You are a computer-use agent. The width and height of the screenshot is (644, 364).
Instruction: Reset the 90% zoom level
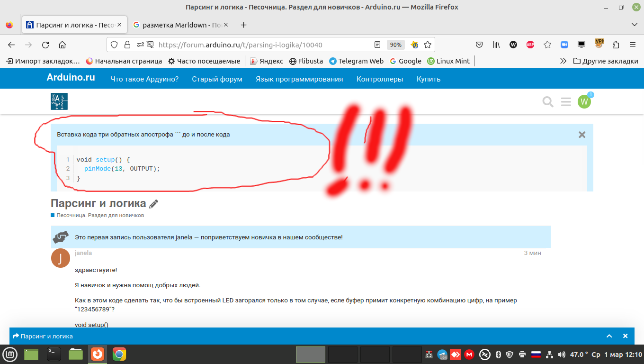coord(395,45)
